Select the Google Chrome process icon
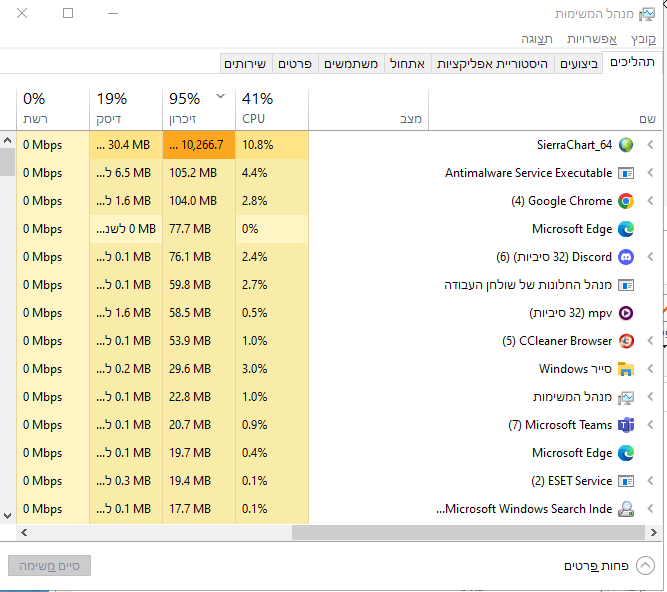The width and height of the screenshot is (667, 592). click(626, 201)
